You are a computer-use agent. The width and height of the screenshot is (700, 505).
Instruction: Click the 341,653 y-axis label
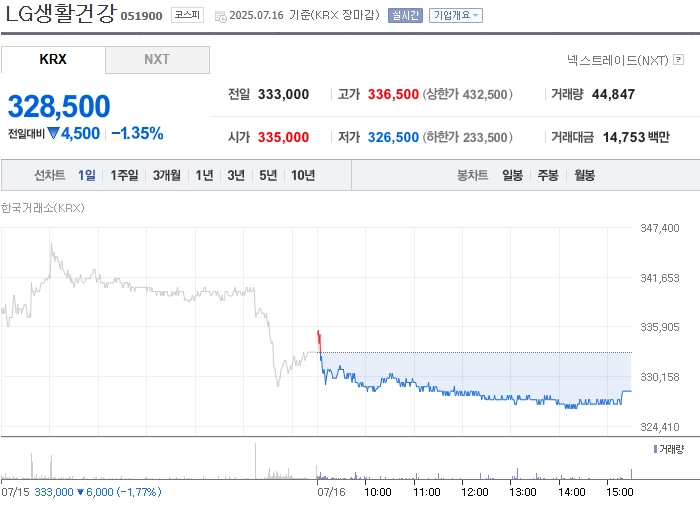[660, 278]
